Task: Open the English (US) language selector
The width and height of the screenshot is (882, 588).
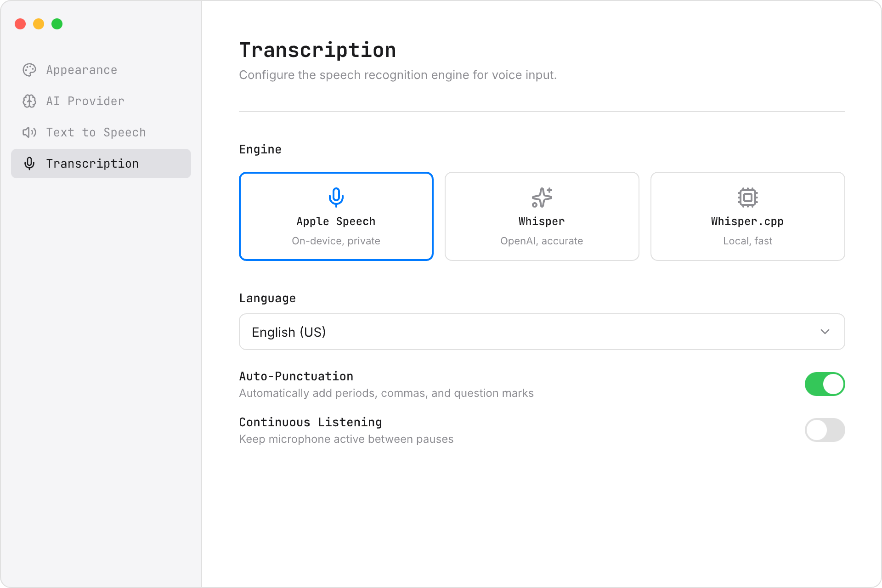Action: 542,332
